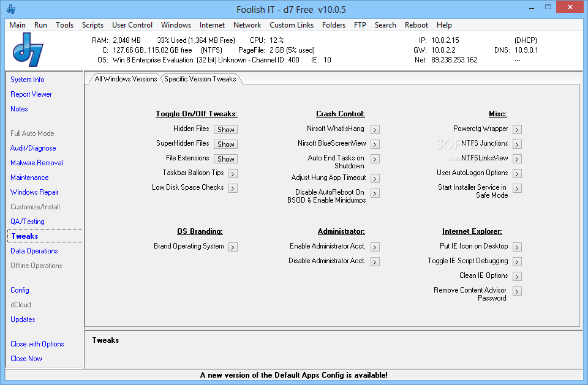588x385 pixels.
Task: Click Taskbar Balloon Tips arrow button
Action: 233,174
